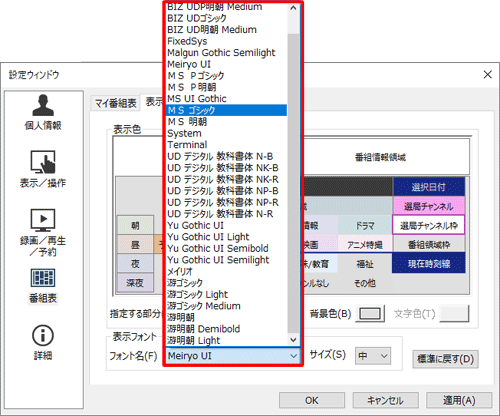The width and height of the screenshot is (500, 416).
Task: Select the 選局チャンネル枠 color cell
Action: pos(429,225)
